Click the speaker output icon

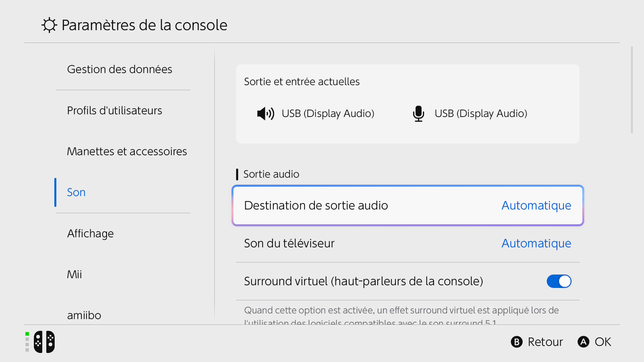pos(265,114)
